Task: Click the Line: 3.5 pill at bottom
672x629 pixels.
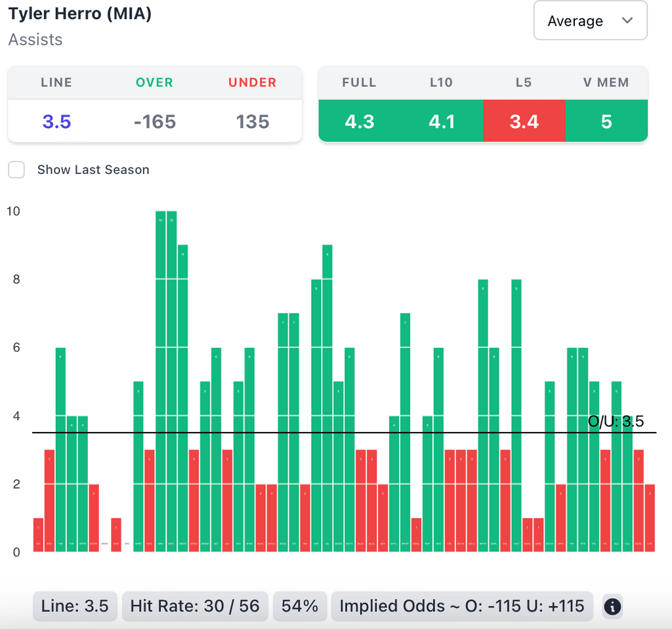Action: (75, 606)
